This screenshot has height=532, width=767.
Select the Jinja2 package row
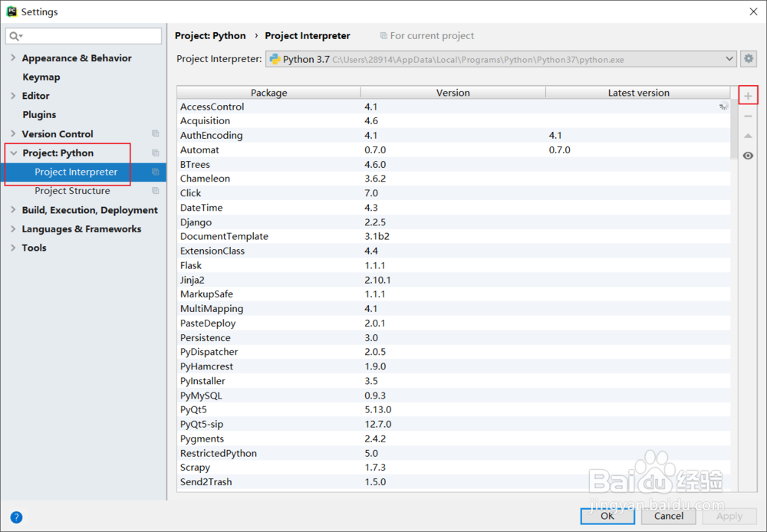click(454, 280)
